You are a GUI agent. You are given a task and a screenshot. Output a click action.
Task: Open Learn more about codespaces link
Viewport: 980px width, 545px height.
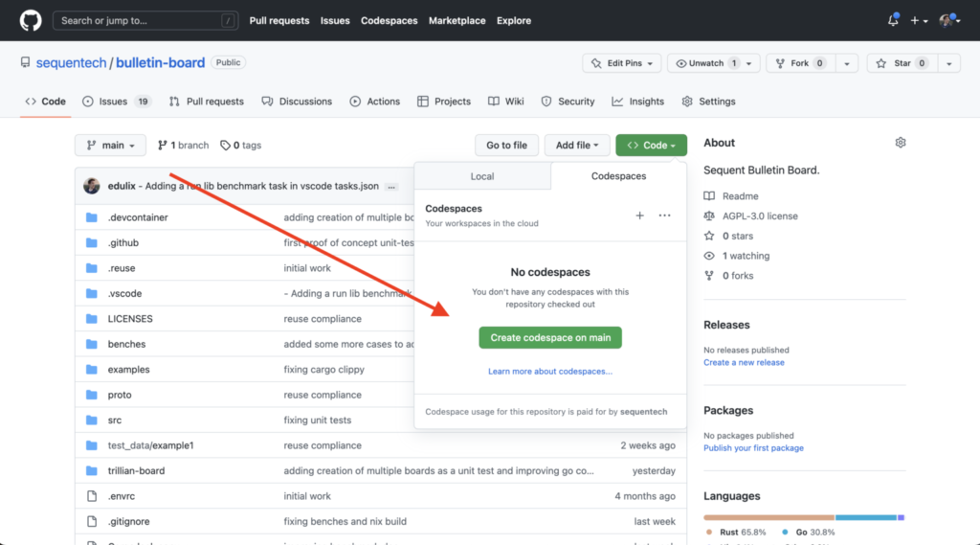click(550, 371)
